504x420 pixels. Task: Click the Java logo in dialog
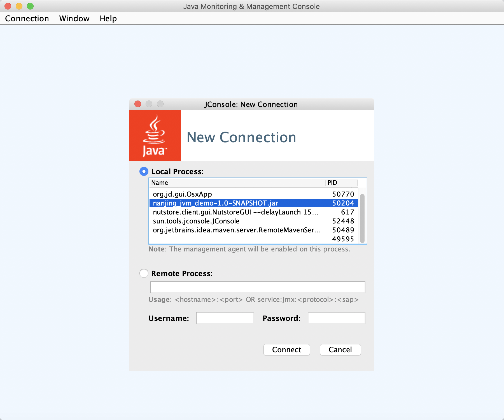(x=155, y=136)
